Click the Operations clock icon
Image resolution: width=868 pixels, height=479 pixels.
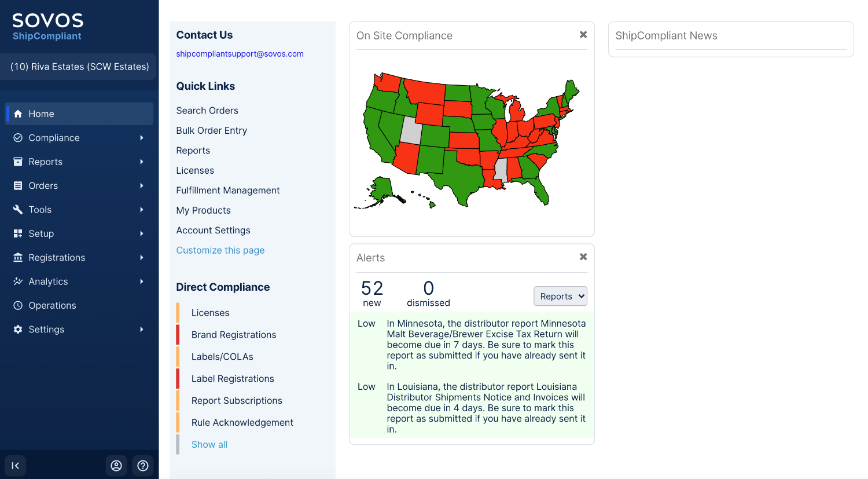point(18,305)
